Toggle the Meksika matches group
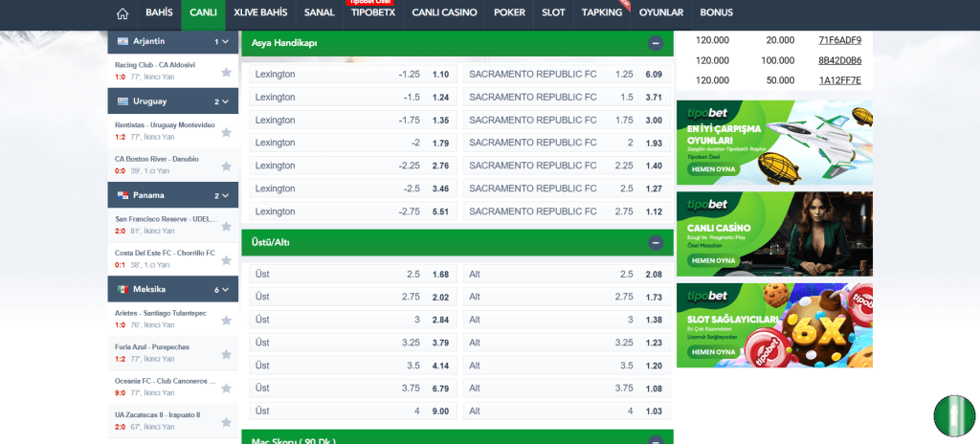980x444 pixels. click(x=224, y=289)
